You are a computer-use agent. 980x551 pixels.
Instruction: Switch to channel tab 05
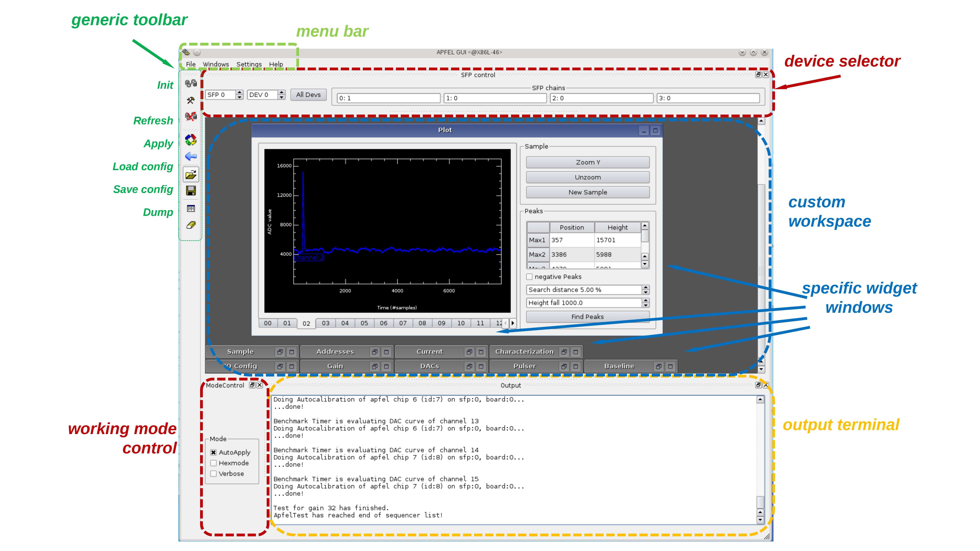click(x=364, y=323)
